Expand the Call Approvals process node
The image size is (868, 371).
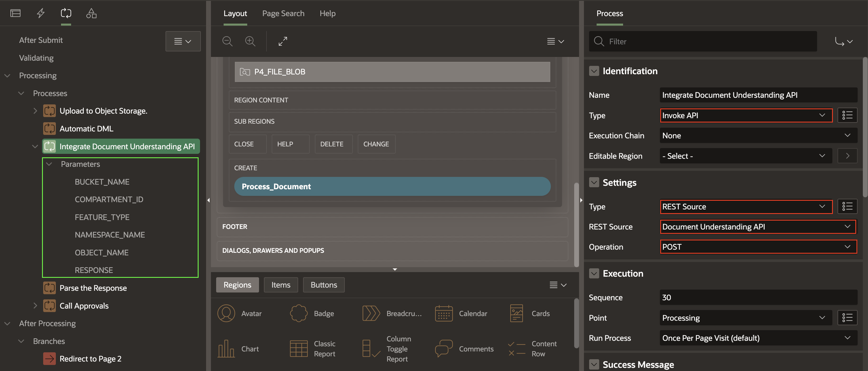click(35, 306)
